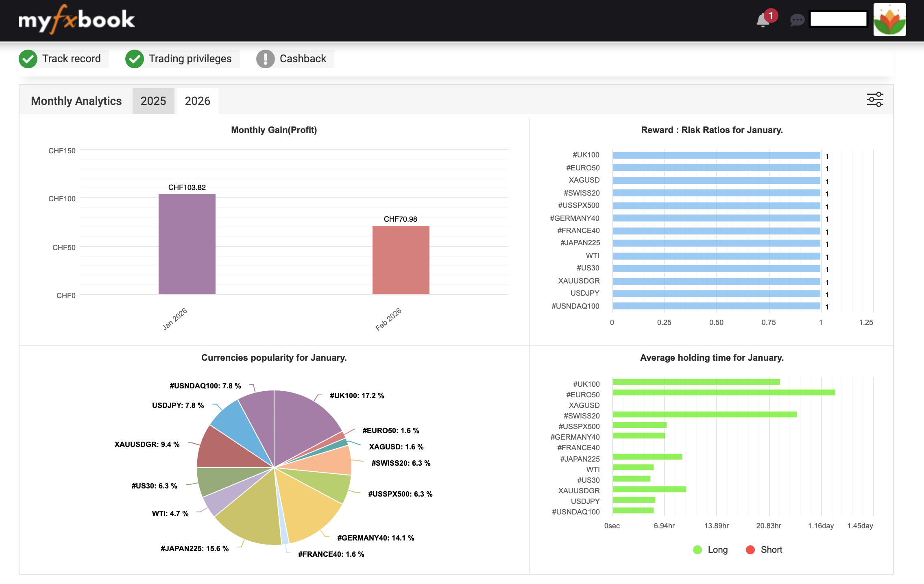Click the Jan 2026 profit bar

click(x=187, y=244)
